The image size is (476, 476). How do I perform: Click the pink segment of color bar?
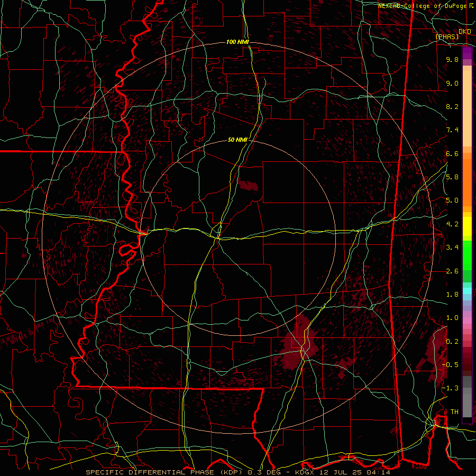(467, 320)
